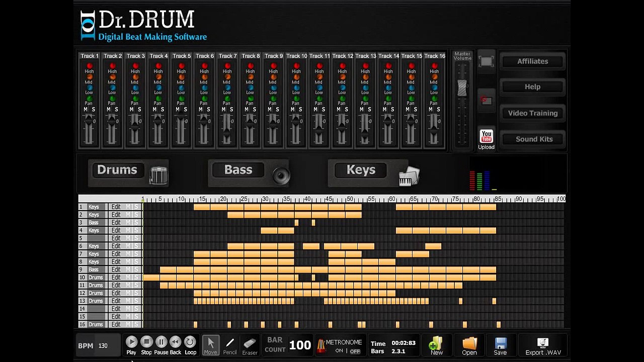Open the Keys instrument panel
This screenshot has width=644, height=362.
(361, 170)
